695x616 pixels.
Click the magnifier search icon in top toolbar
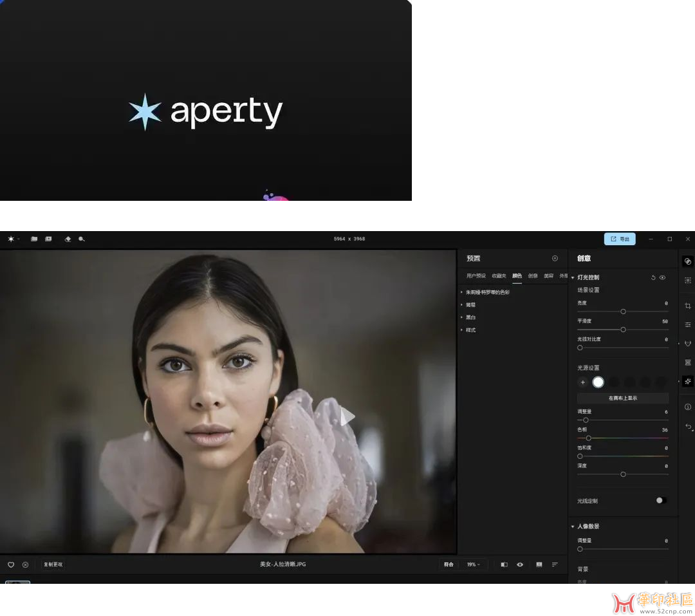tap(82, 239)
